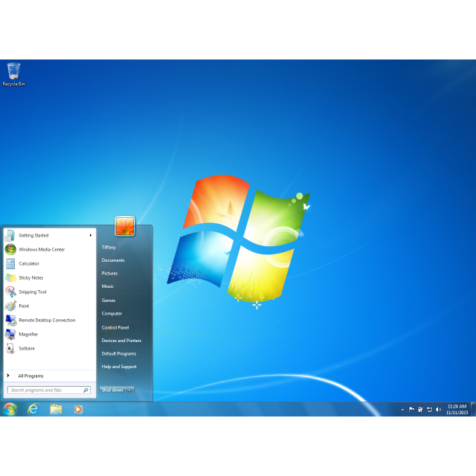The height and width of the screenshot is (476, 476).
Task: Click the Search programs and files box
Action: pos(45,390)
